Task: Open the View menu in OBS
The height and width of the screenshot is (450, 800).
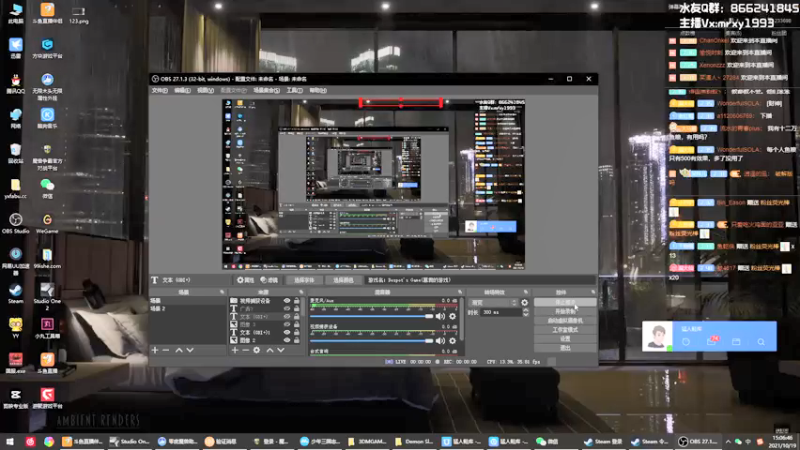Action: point(205,90)
